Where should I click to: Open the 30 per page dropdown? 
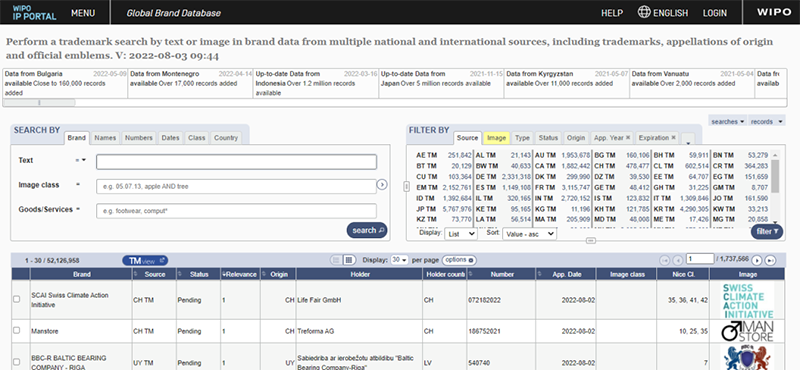point(399,260)
